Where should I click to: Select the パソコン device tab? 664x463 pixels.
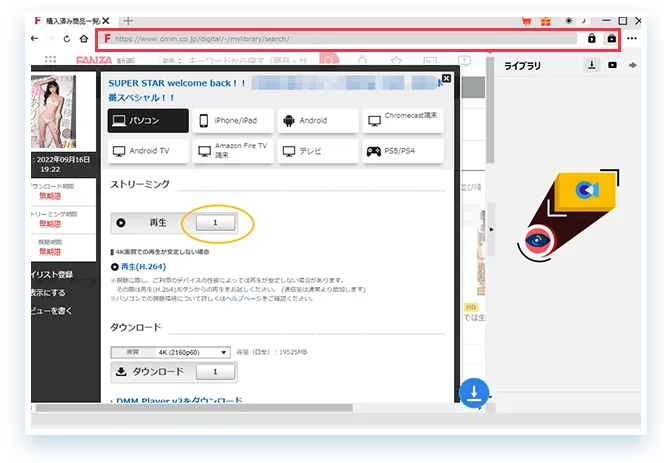(x=148, y=120)
